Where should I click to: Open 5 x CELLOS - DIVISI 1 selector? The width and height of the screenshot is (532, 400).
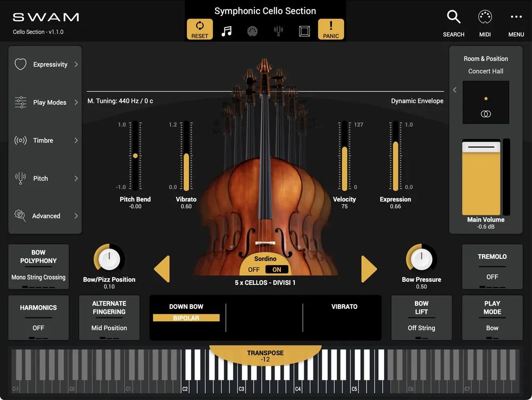point(265,282)
